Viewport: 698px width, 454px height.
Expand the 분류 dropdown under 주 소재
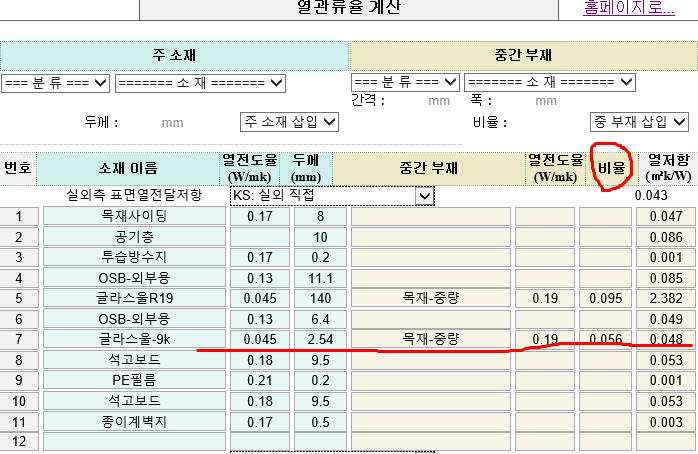(55, 82)
